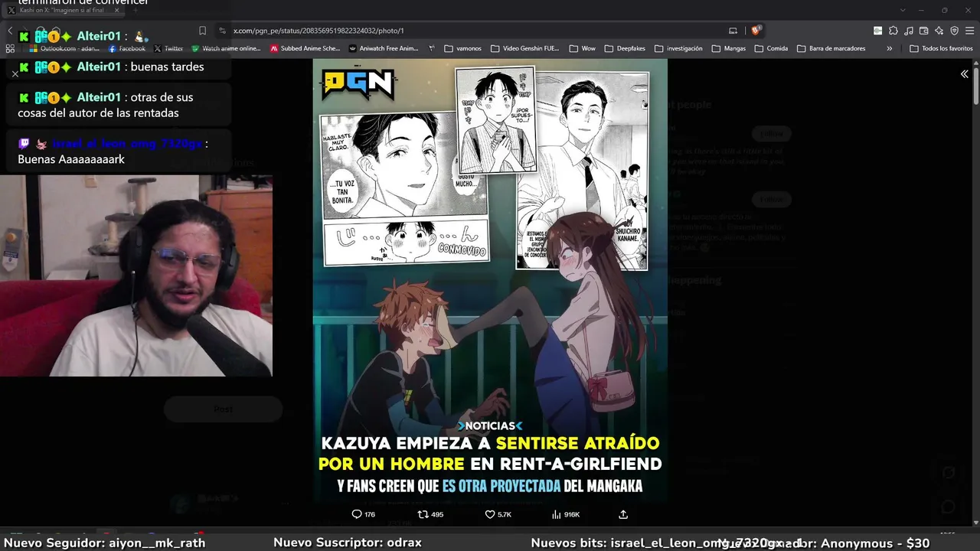Like the post with the heart icon
Screen dimensions: 980x551
coord(490,514)
